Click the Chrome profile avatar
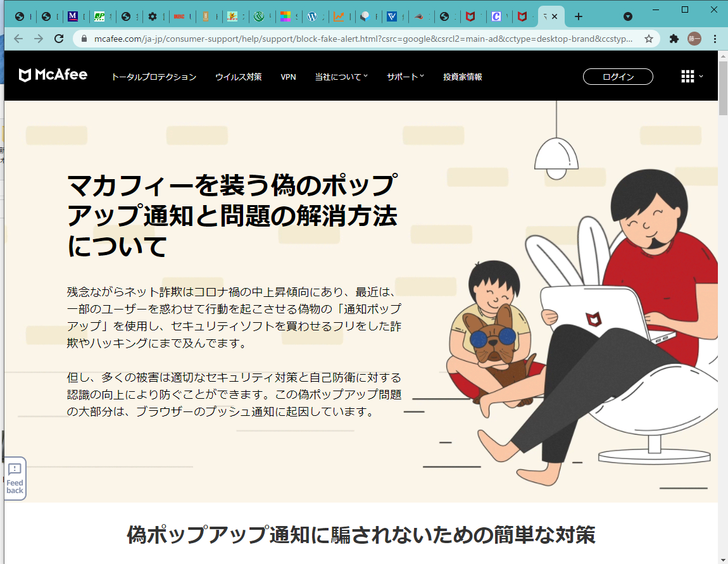 [x=694, y=39]
